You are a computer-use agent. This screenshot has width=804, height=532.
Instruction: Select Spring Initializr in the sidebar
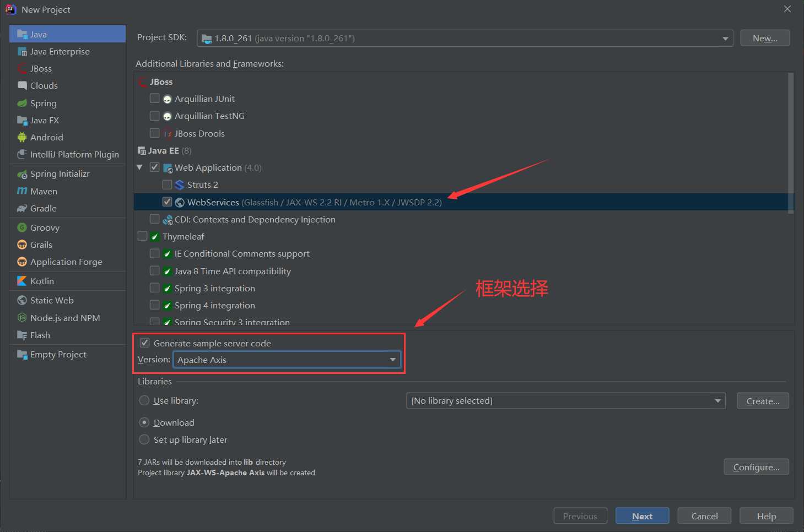(x=67, y=174)
